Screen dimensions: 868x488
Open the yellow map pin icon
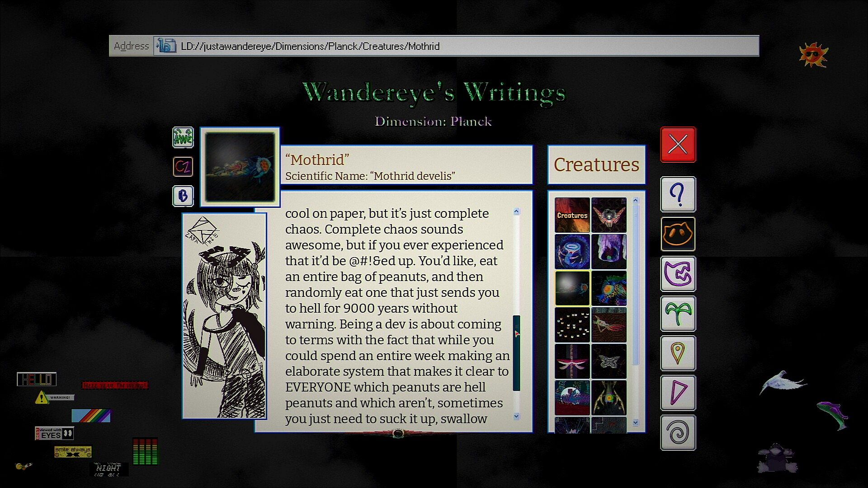678,353
